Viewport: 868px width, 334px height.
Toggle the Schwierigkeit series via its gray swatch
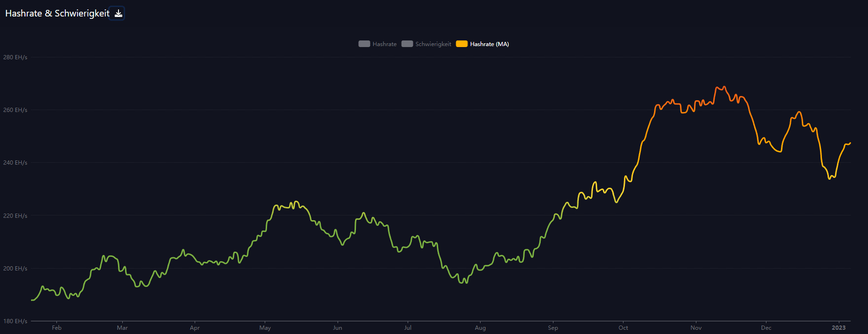[407, 44]
